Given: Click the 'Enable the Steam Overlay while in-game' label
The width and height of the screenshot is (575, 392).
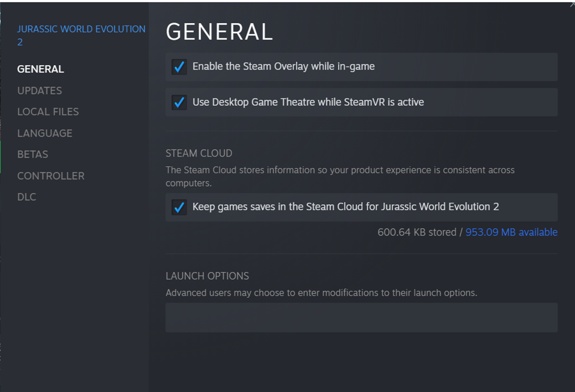Looking at the screenshot, I should 283,66.
